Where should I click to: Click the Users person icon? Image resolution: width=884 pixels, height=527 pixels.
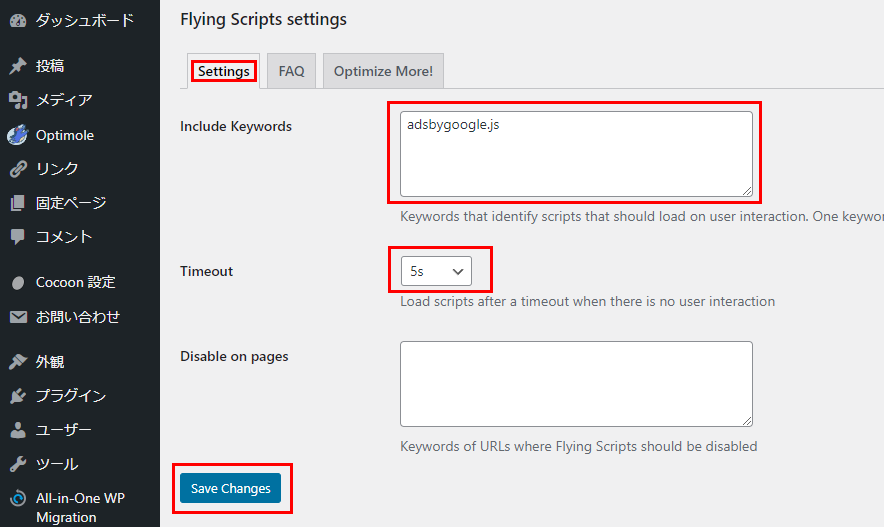click(18, 430)
